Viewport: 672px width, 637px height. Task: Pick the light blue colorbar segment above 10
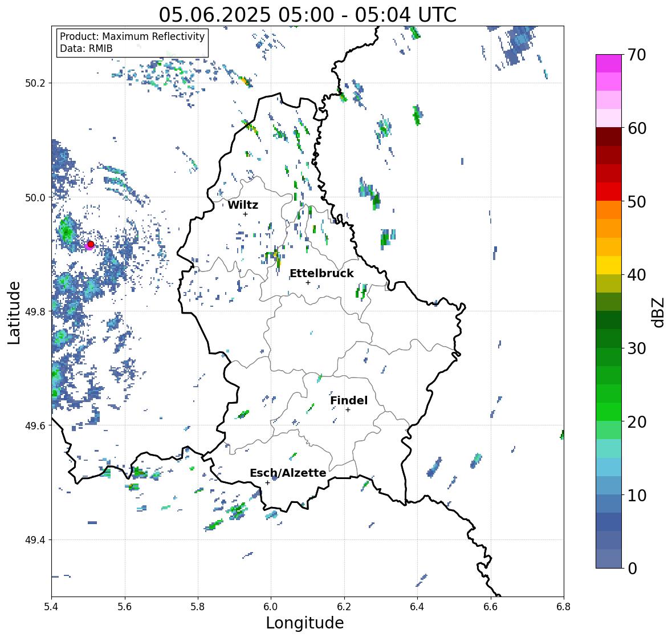point(609,485)
